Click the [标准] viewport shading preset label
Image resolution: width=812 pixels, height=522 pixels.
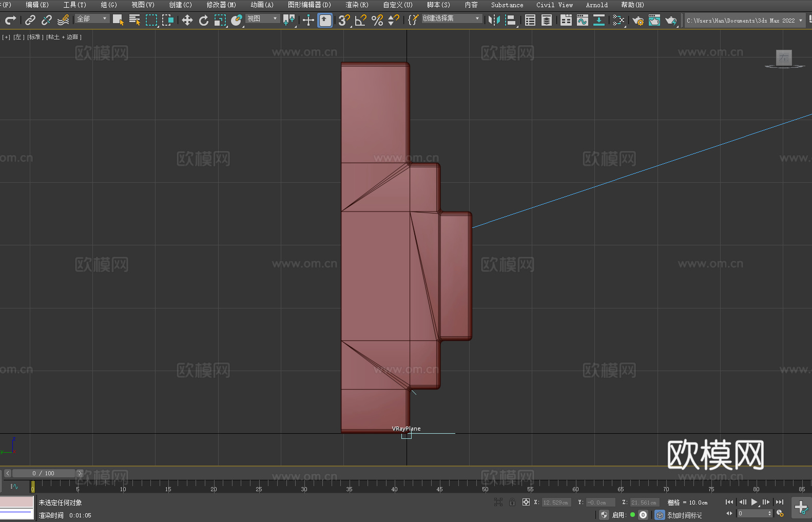click(35, 37)
